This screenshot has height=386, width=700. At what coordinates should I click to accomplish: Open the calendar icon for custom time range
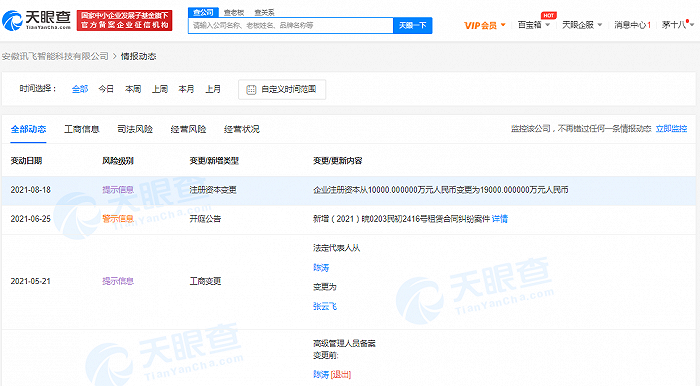pos(251,90)
